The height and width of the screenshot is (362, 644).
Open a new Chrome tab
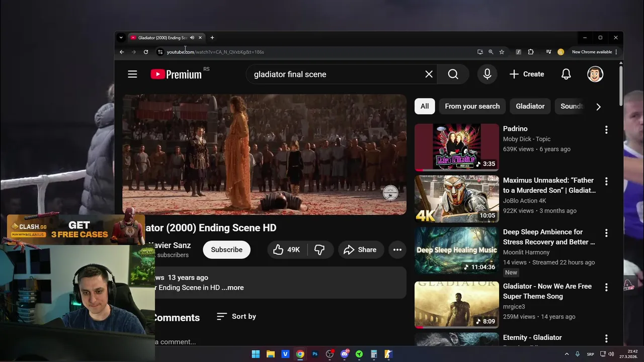pos(212,38)
